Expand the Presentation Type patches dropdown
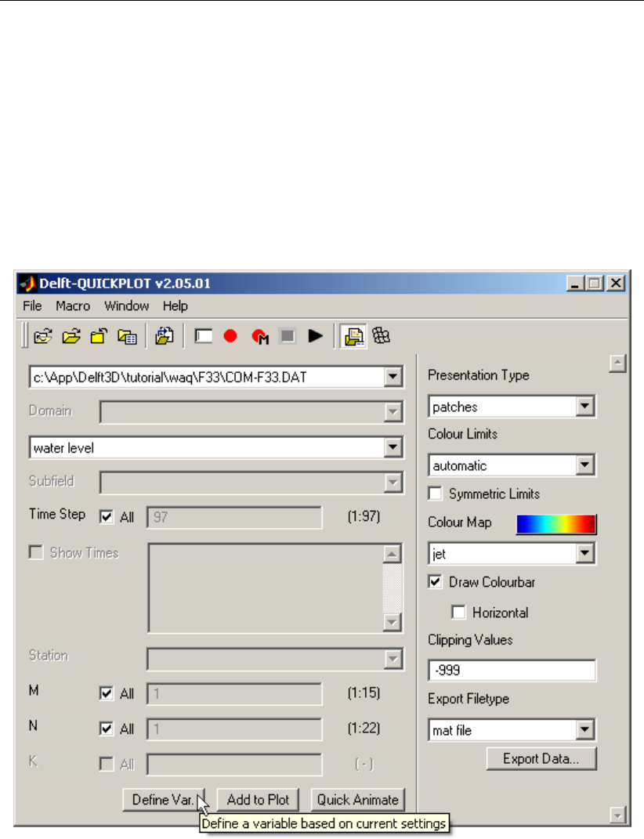This screenshot has height=839, width=644. coord(585,406)
